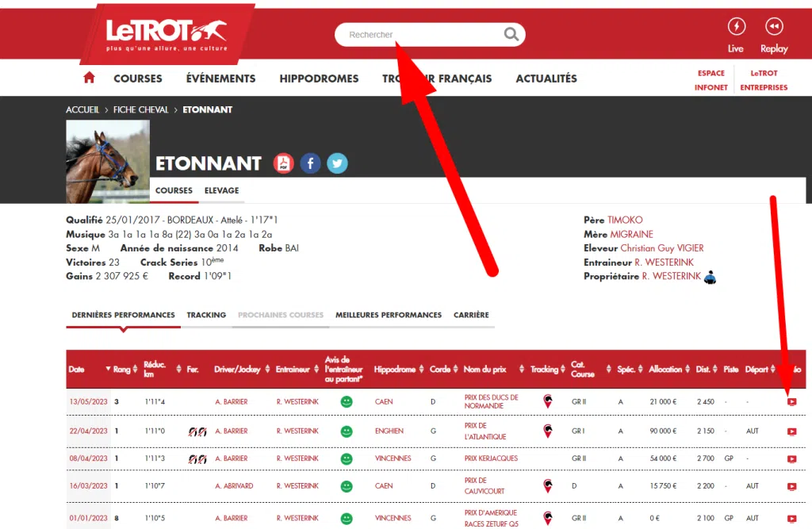Screen dimensions: 812x529
Task: Download the ETONNANT PDF sheet
Action: (283, 163)
